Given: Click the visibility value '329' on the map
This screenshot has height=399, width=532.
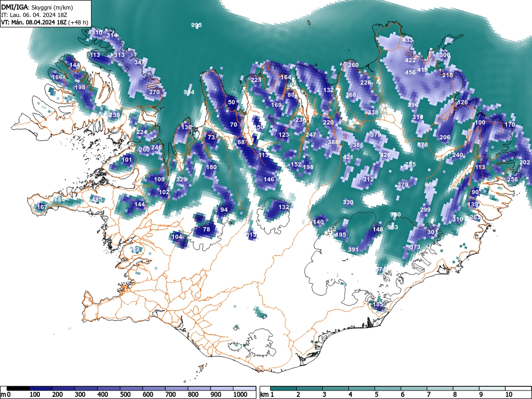Looking at the screenshot, I should point(181,179).
